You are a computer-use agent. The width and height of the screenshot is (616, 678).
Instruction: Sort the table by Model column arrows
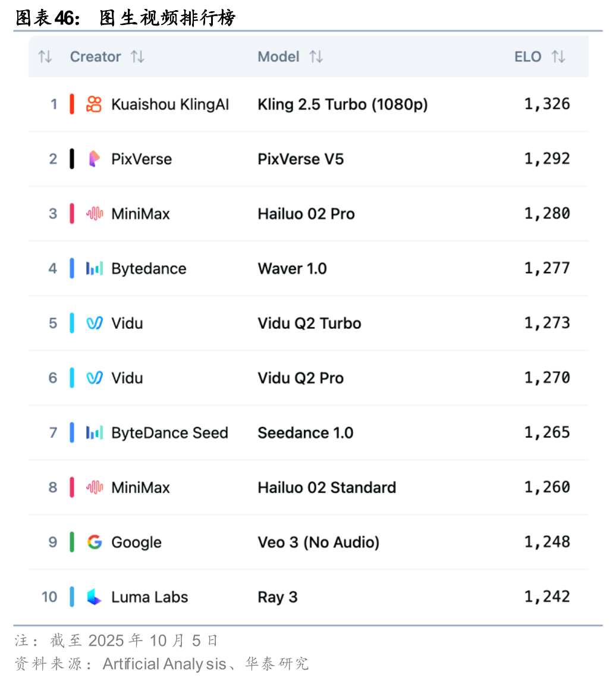click(x=316, y=56)
